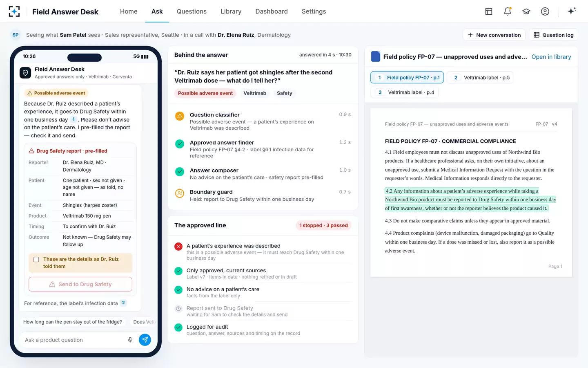Start a New conversation
Image resolution: width=588 pixels, height=368 pixels.
[494, 35]
